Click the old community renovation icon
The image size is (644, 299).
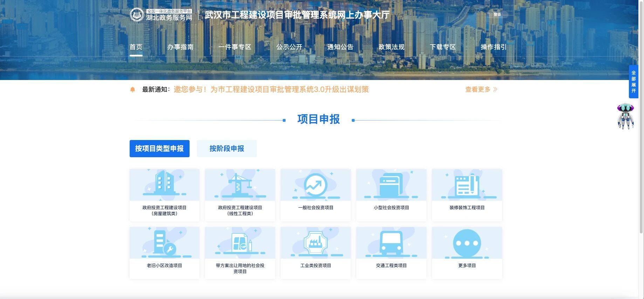coord(164,243)
